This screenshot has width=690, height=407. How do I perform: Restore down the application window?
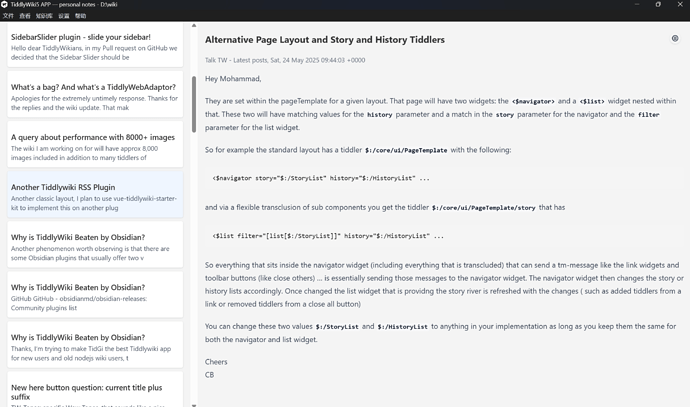tap(658, 4)
